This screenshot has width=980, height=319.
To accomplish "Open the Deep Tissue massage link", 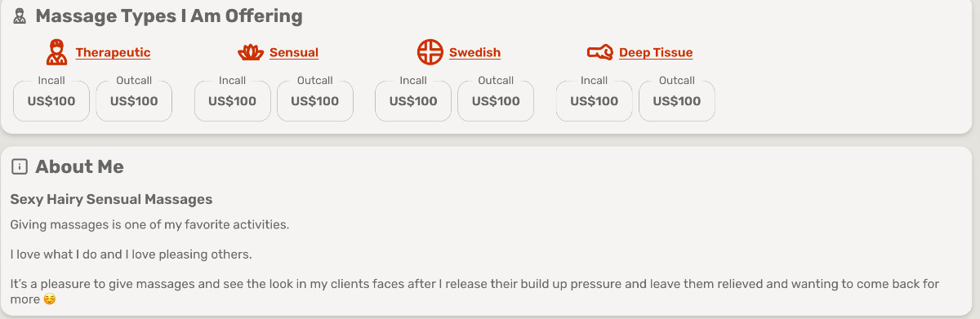I will pos(656,52).
